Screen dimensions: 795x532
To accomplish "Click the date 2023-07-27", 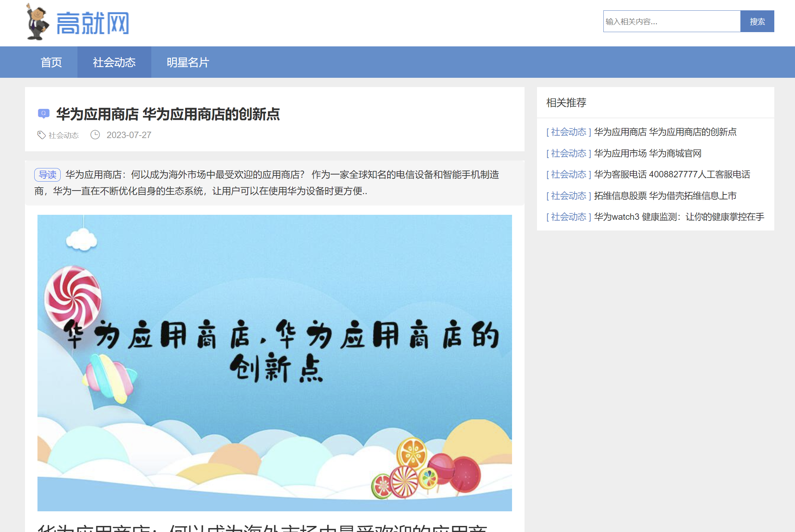I will click(x=129, y=135).
